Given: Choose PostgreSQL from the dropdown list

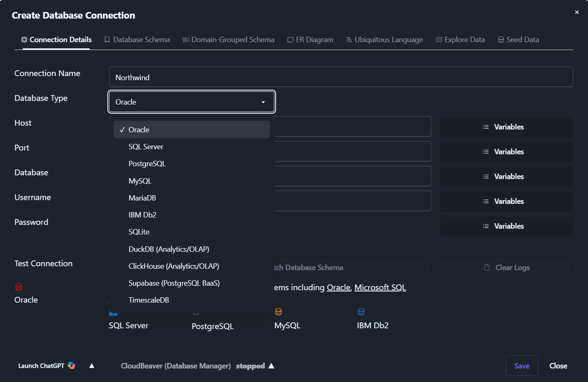Looking at the screenshot, I should [x=192, y=164].
